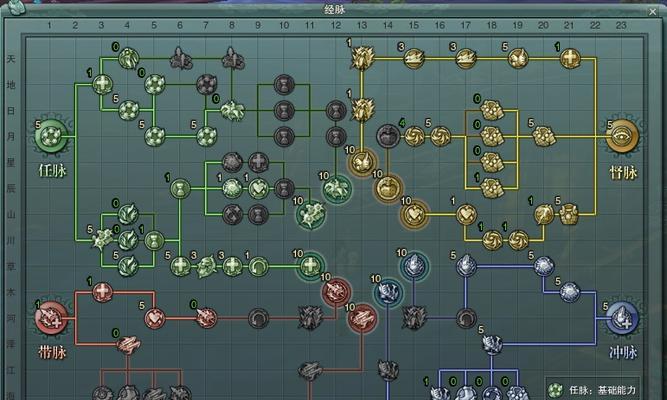
Task: Click the blue level-5 node in row 泽
Action: [492, 344]
